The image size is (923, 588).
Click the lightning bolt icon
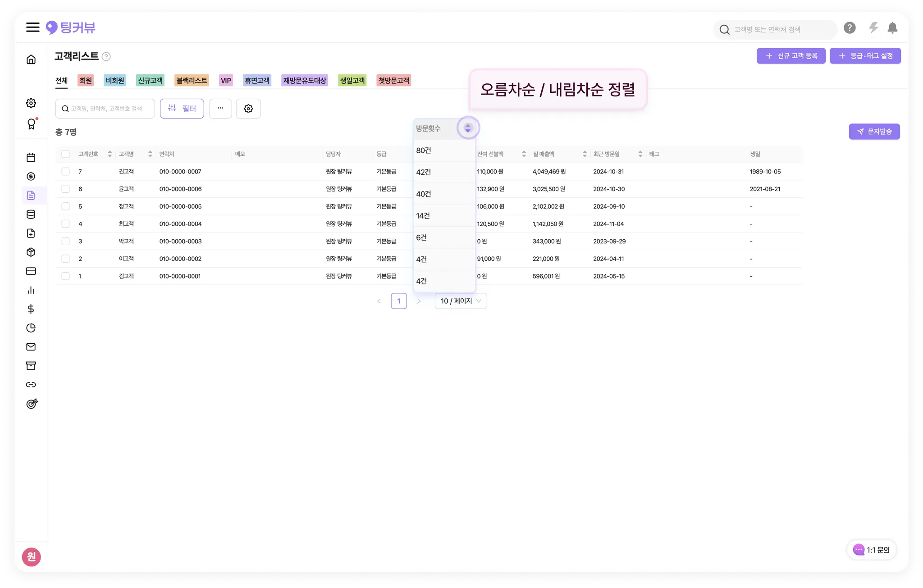tap(873, 28)
